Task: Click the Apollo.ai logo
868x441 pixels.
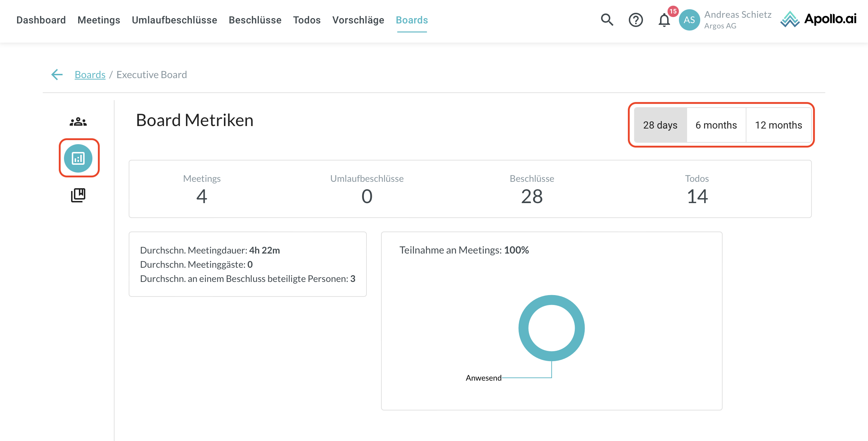Action: point(818,19)
